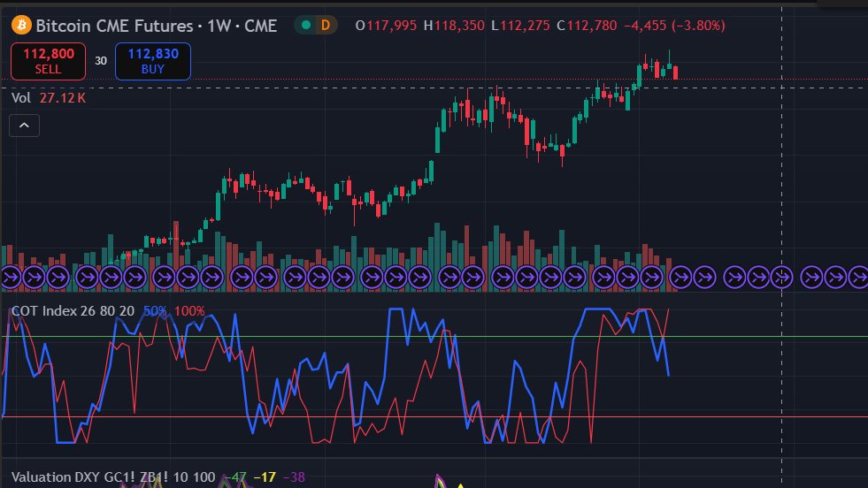Screen dimensions: 868x488
Task: Click the blue 50% COT value
Action: [155, 311]
